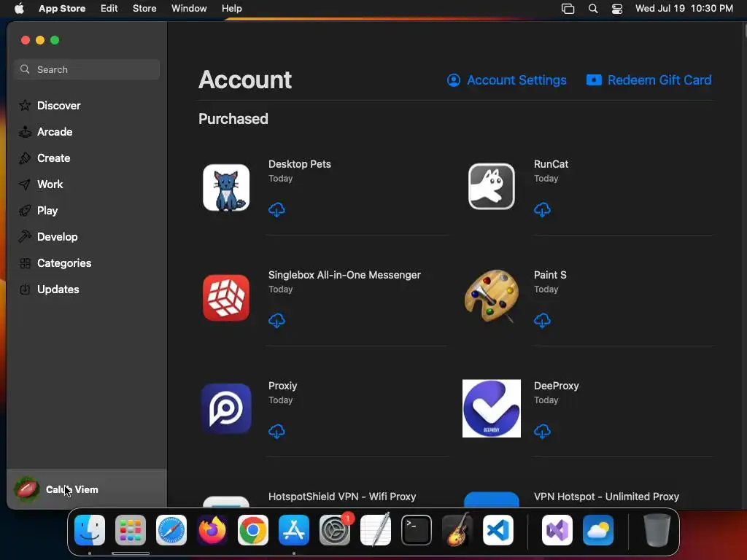Click the Paint S title
This screenshot has width=747, height=560.
(550, 275)
